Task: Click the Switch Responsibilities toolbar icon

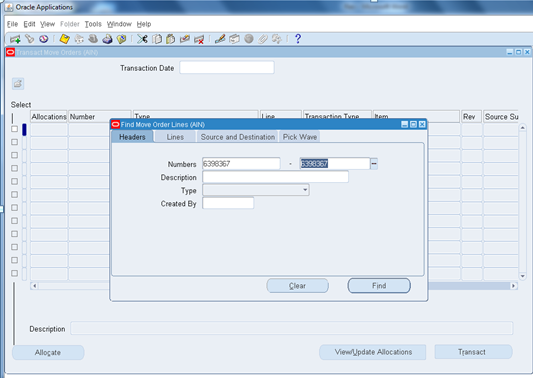Action: (x=93, y=39)
